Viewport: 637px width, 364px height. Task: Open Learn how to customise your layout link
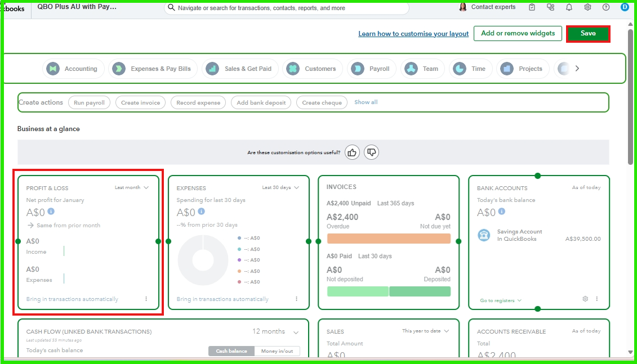coord(413,34)
